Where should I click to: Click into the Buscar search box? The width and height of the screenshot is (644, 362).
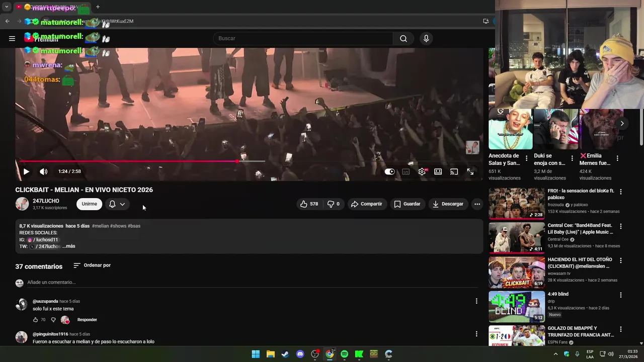(x=303, y=38)
